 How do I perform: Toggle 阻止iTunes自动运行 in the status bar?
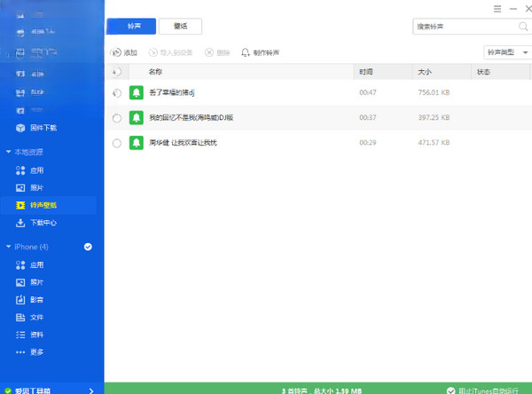click(x=482, y=391)
